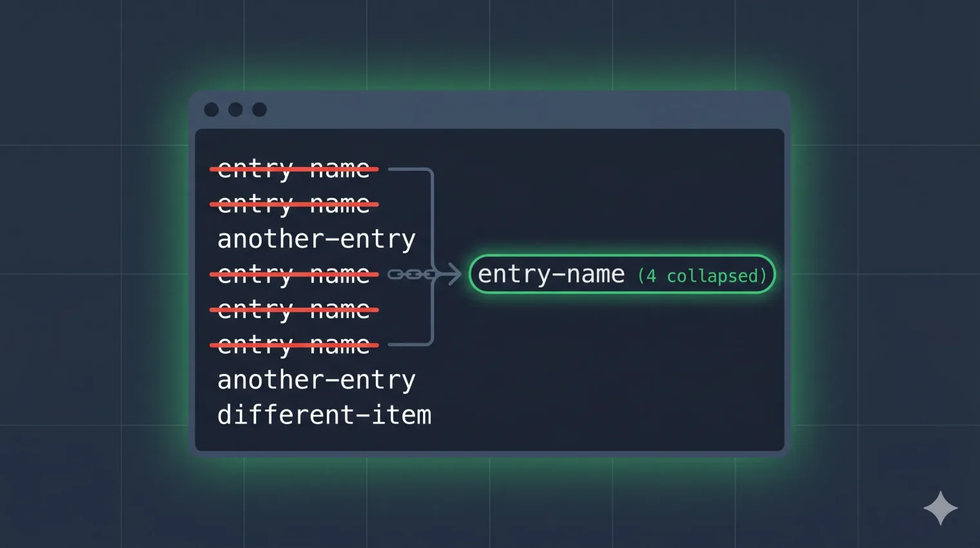This screenshot has height=548, width=980.
Task: Click the "different-item" line
Action: 324,415
